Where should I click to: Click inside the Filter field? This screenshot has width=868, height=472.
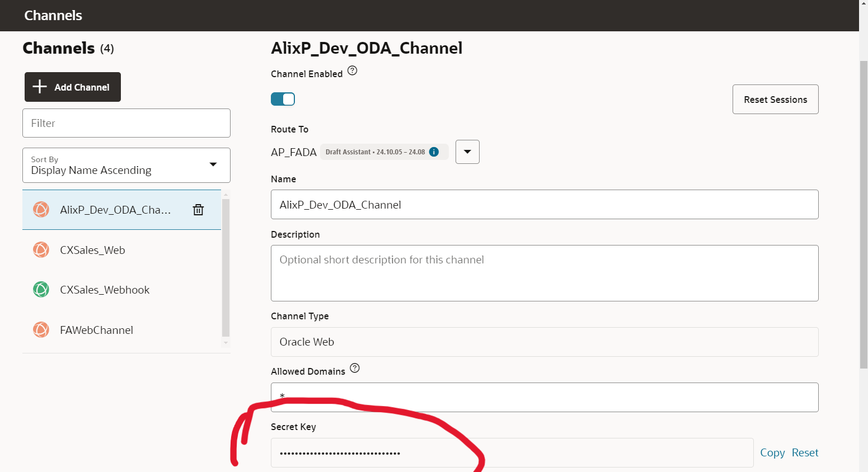[126, 123]
